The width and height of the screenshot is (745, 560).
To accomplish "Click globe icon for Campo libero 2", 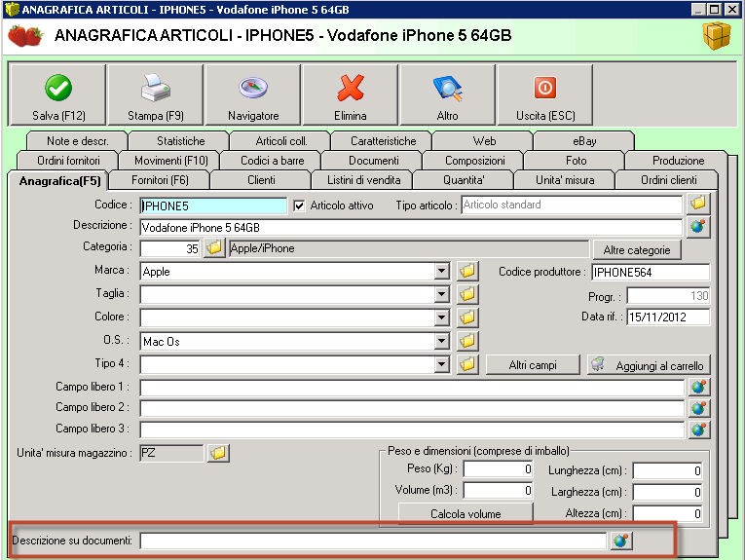I will (x=699, y=408).
